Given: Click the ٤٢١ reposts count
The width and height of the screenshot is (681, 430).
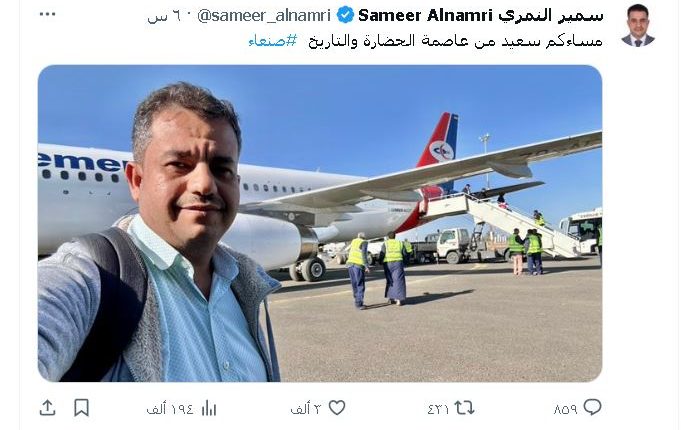Looking at the screenshot, I should 438,409.
